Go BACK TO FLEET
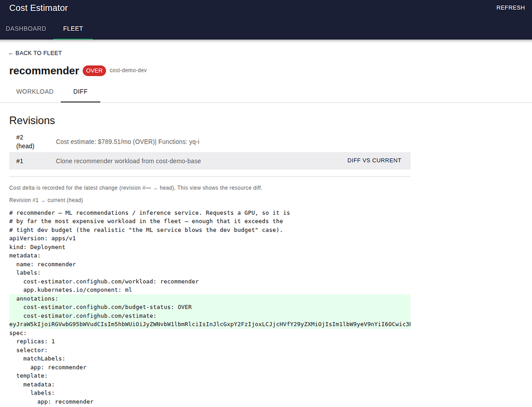The height and width of the screenshot is (407, 532). click(35, 53)
